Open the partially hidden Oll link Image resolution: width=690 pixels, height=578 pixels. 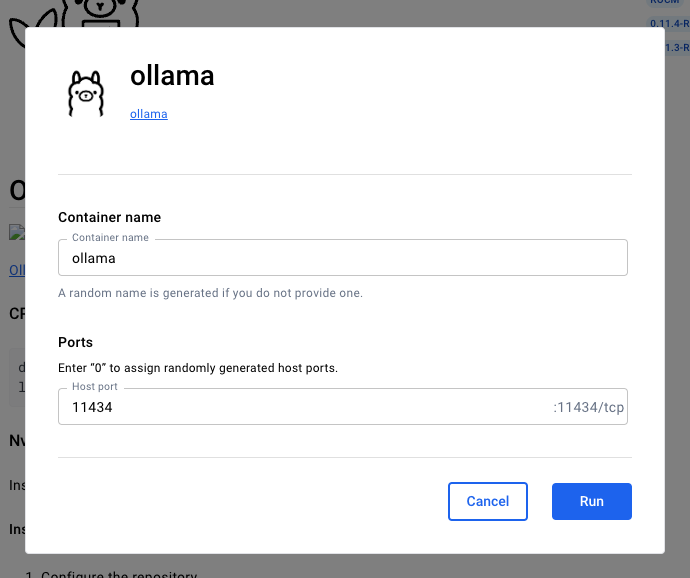pyautogui.click(x=16, y=270)
